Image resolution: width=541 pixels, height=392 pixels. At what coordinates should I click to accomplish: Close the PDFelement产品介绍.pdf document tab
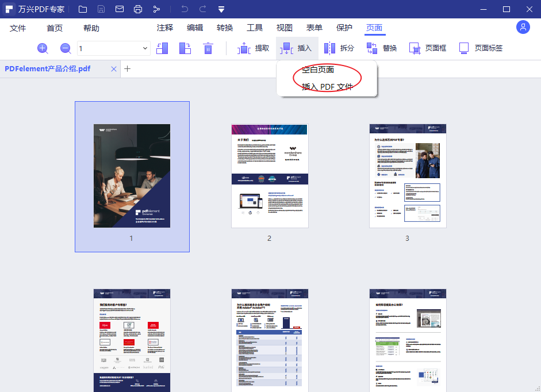pyautogui.click(x=114, y=69)
